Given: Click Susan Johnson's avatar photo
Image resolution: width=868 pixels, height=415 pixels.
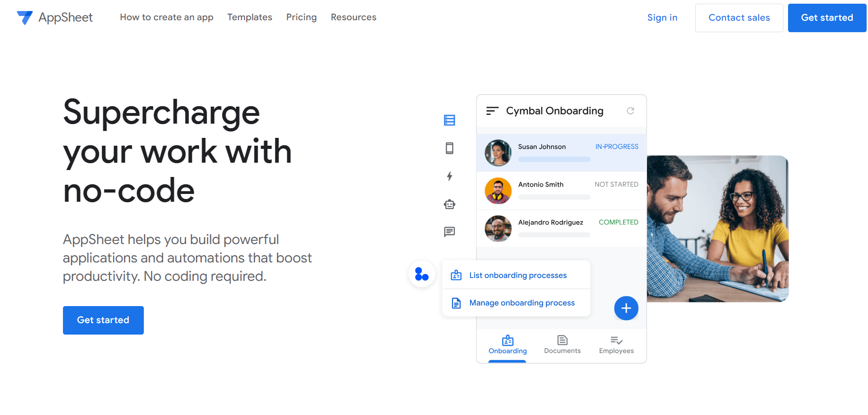Looking at the screenshot, I should [x=498, y=153].
